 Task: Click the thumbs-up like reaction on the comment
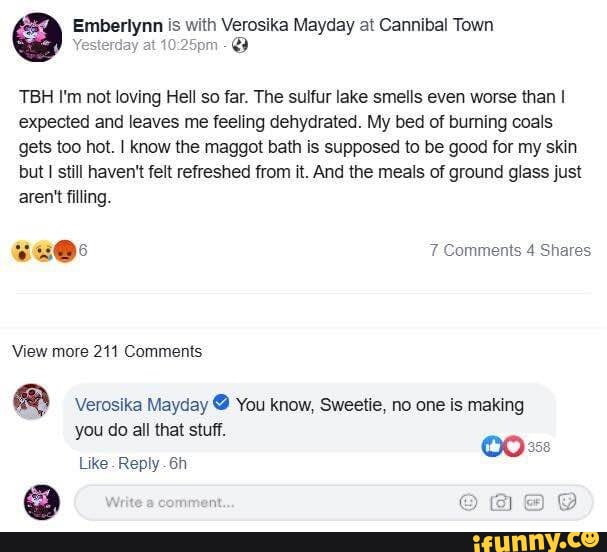(491, 446)
